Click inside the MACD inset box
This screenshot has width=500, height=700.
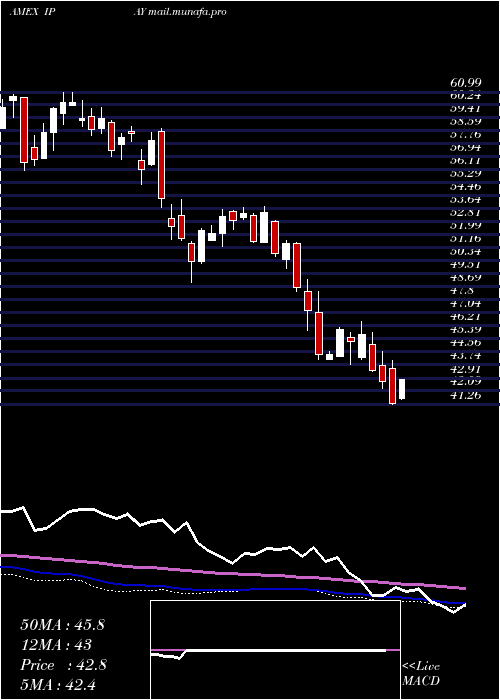[x=275, y=650]
